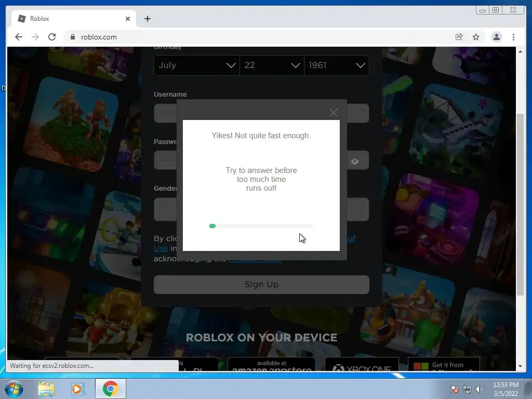532x399 pixels.
Task: Click the vertical scrollbar thumb
Action: tap(521, 205)
